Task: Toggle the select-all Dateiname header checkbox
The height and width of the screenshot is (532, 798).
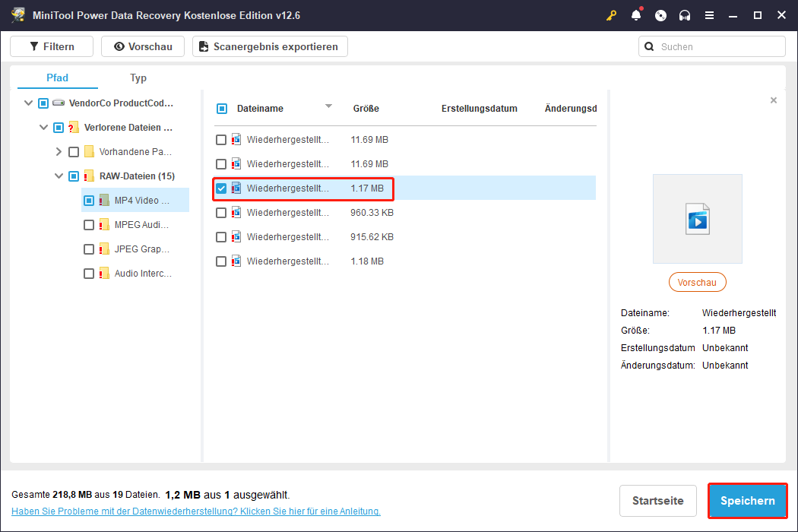Action: pyautogui.click(x=222, y=109)
